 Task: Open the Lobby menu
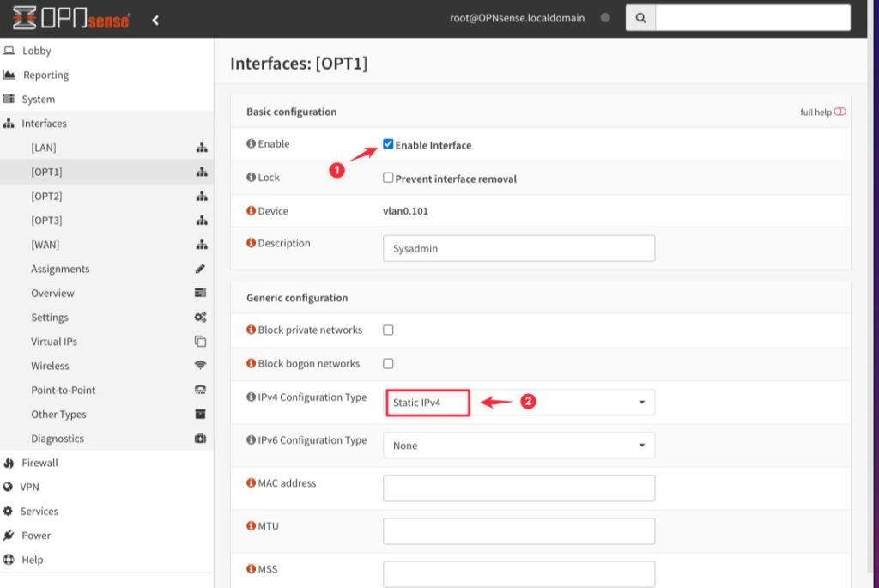[x=36, y=51]
